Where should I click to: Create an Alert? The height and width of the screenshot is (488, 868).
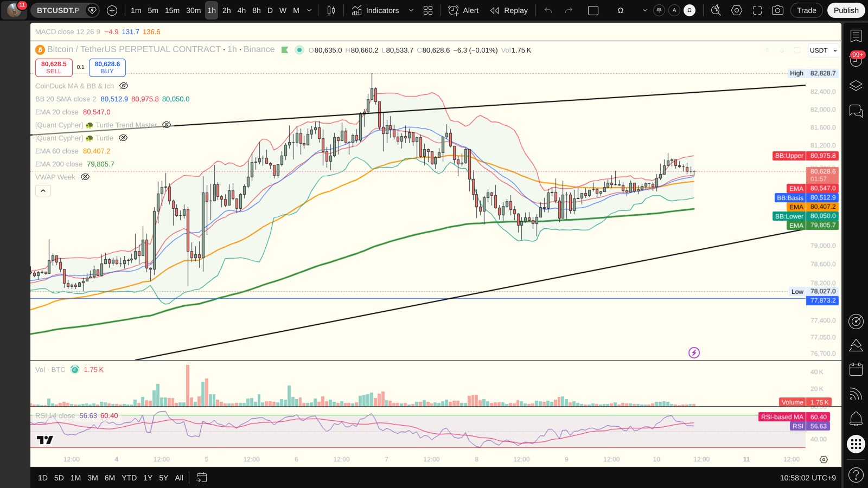click(x=463, y=10)
